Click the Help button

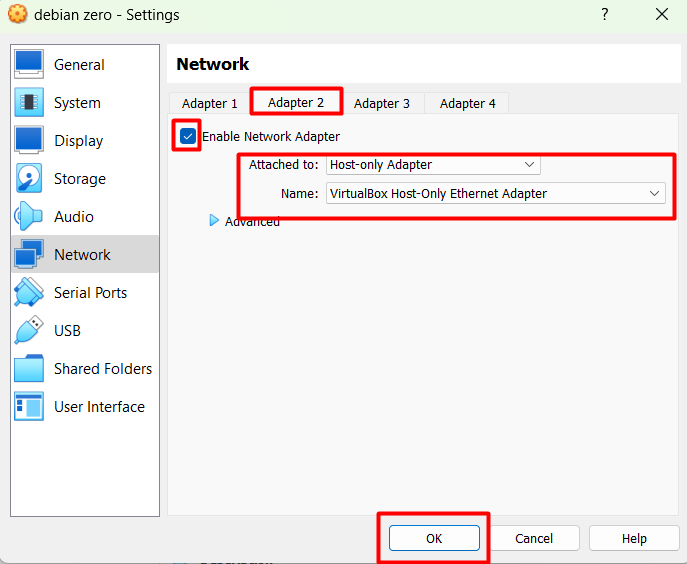[634, 538]
